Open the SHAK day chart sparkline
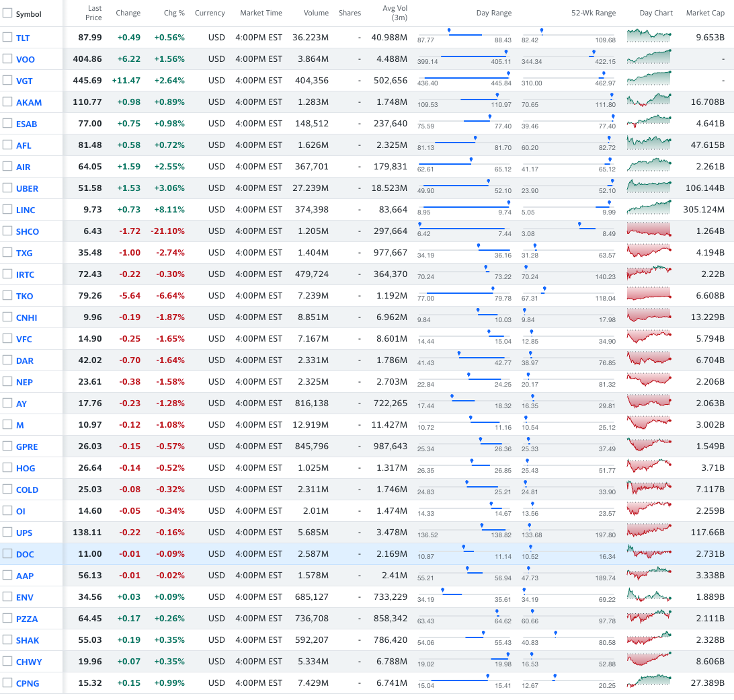734x700 pixels. point(649,638)
